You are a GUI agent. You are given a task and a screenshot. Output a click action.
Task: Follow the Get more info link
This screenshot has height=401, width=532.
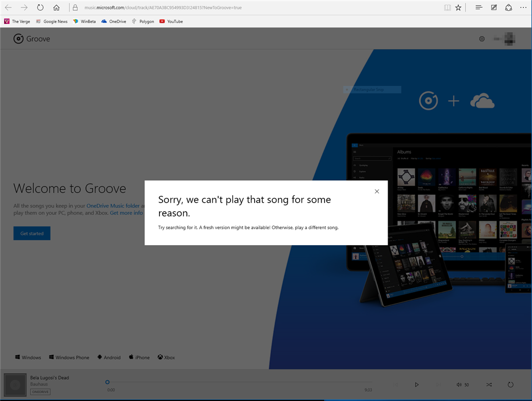[x=126, y=213]
